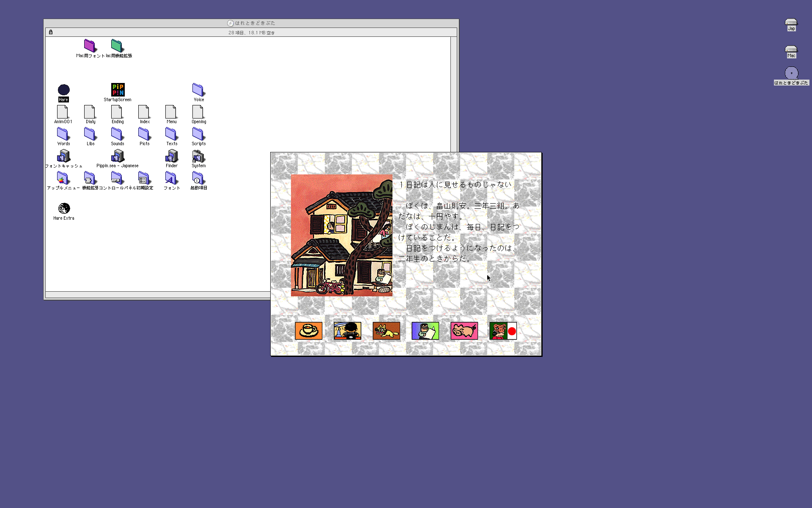Screen dimensions: 812x508
Task: Click the coffee cup button
Action: click(308, 331)
